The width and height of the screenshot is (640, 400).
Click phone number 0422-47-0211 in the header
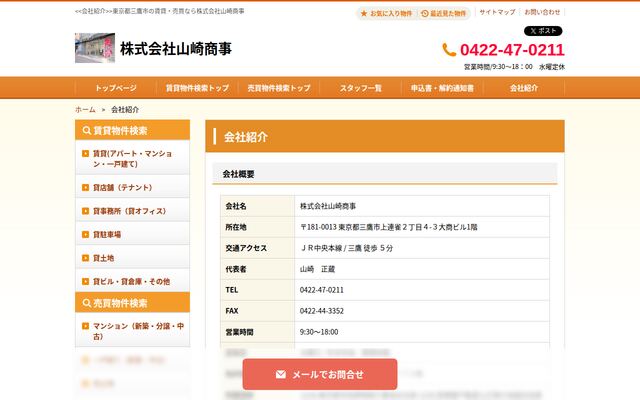point(512,50)
